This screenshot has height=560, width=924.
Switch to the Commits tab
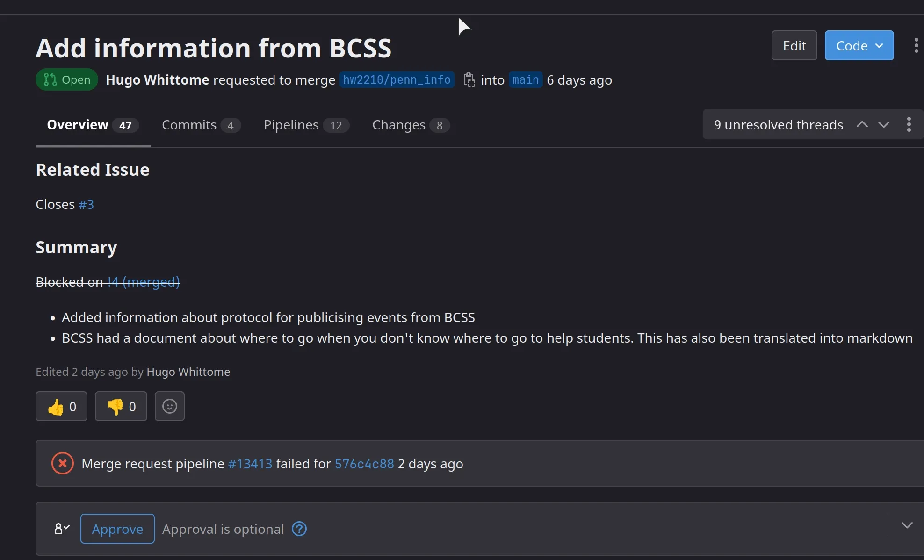(x=189, y=125)
